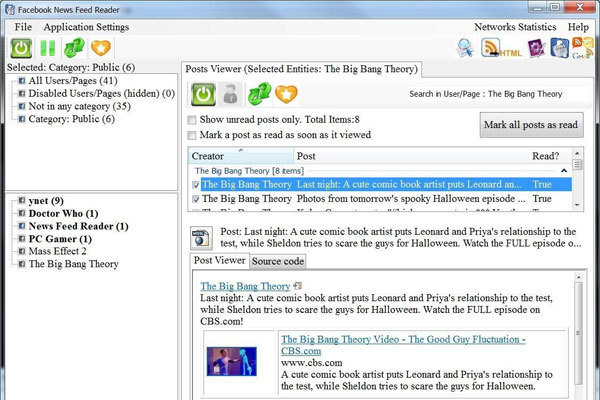Select the Post Viewer tab

(220, 261)
